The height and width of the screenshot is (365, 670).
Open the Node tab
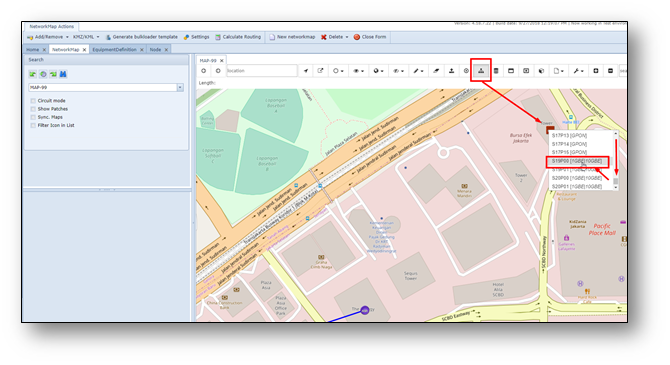point(156,50)
